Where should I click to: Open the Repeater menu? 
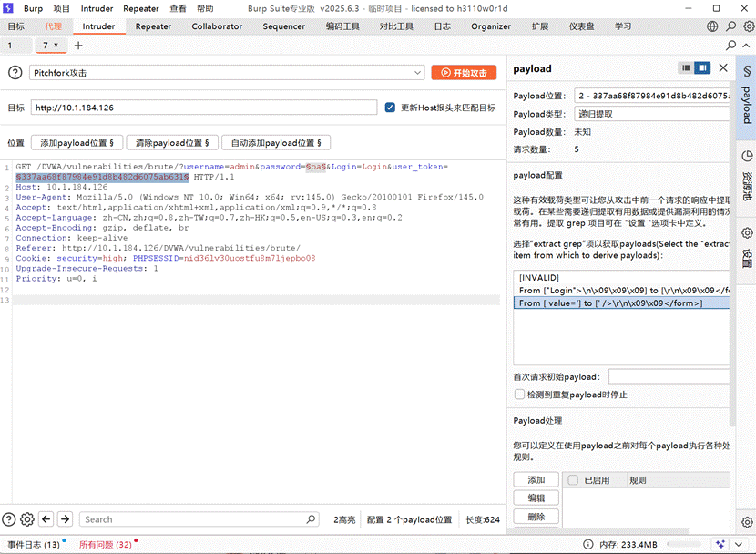[141, 9]
